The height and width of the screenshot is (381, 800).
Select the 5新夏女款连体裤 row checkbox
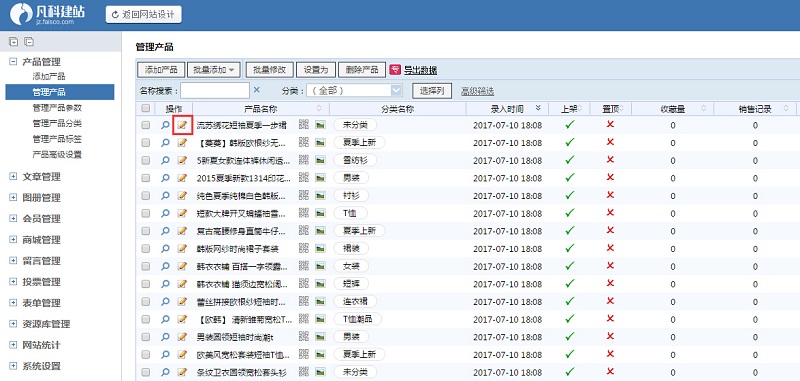[x=146, y=160]
